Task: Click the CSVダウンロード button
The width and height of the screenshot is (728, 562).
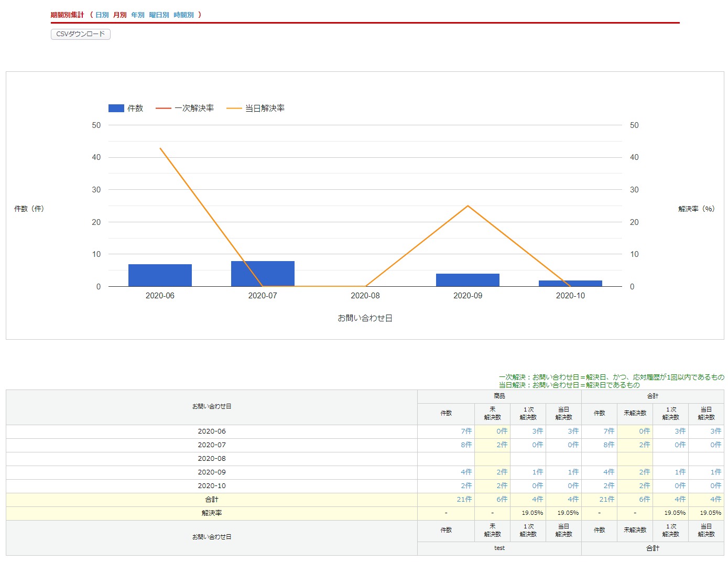Action: point(81,34)
